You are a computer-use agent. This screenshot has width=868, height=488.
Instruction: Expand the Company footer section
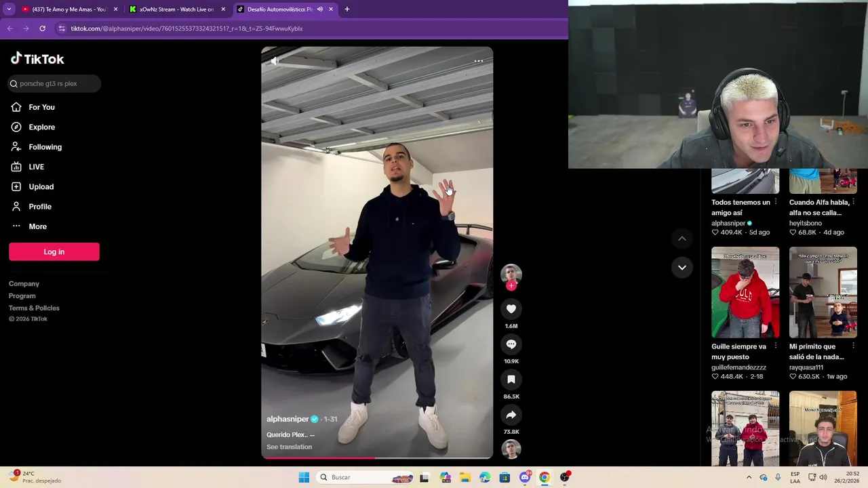(x=24, y=284)
